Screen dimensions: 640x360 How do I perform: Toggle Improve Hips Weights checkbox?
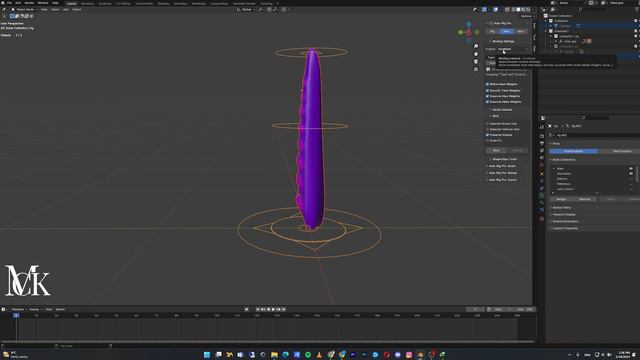click(487, 96)
